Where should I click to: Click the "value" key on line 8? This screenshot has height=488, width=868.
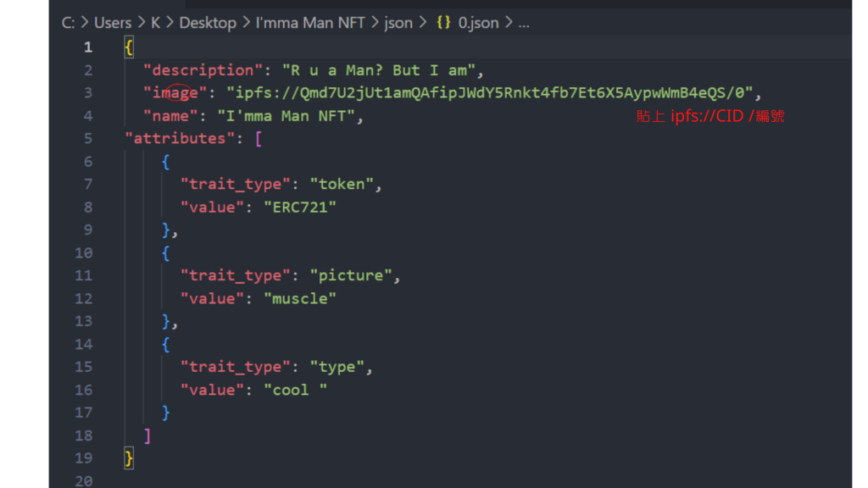click(212, 207)
